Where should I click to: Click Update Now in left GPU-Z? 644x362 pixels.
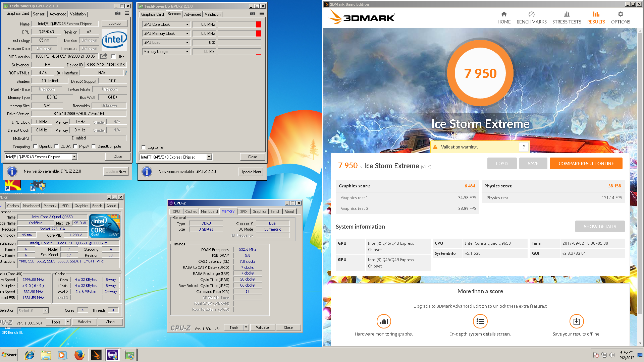click(116, 172)
